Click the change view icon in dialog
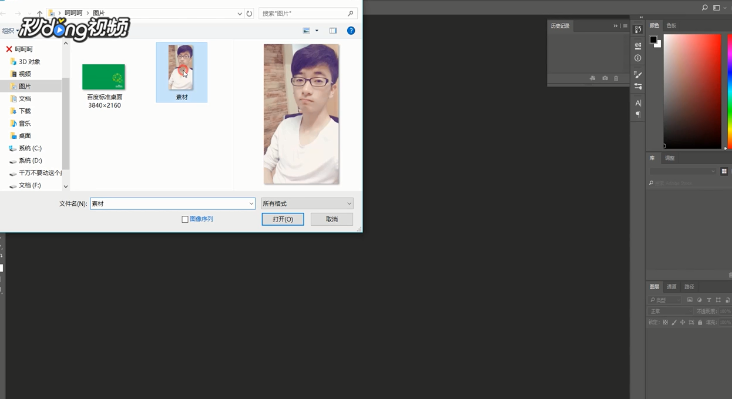Screen dimensions: 732x399 [x=307, y=31]
